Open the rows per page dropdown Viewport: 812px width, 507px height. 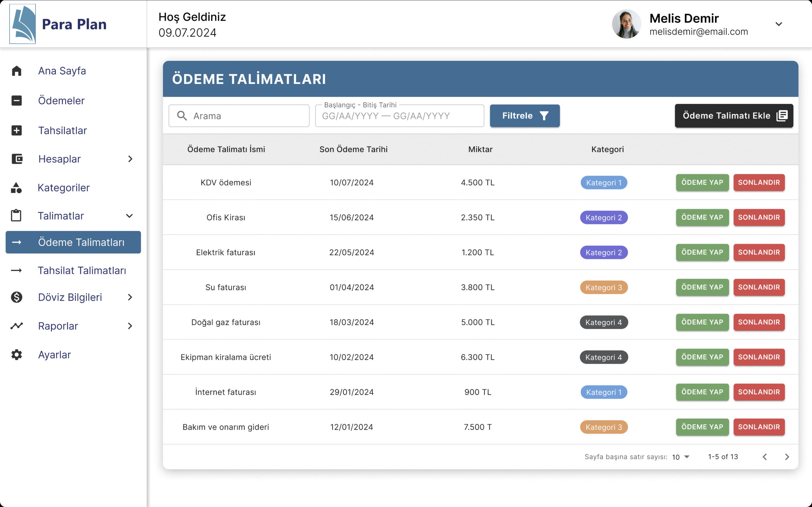(x=681, y=457)
